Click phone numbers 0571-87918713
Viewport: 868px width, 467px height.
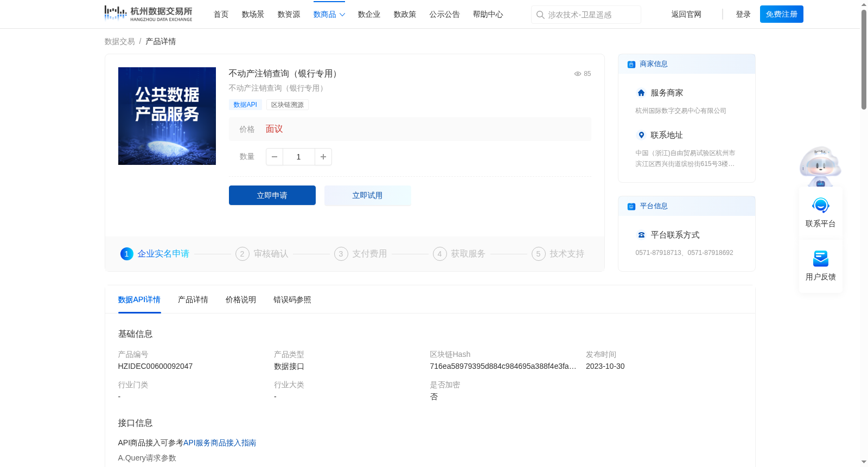685,253
